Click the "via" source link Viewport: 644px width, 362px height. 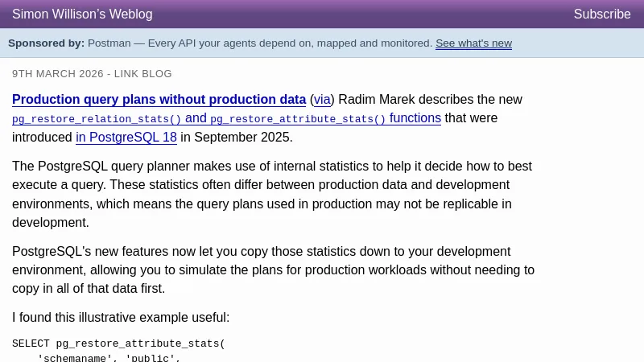click(322, 100)
